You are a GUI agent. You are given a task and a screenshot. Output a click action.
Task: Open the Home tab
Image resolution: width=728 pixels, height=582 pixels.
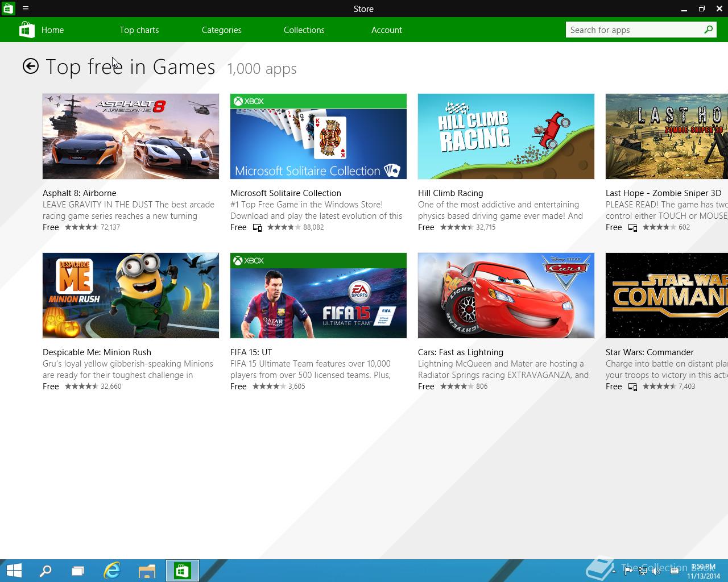52,30
